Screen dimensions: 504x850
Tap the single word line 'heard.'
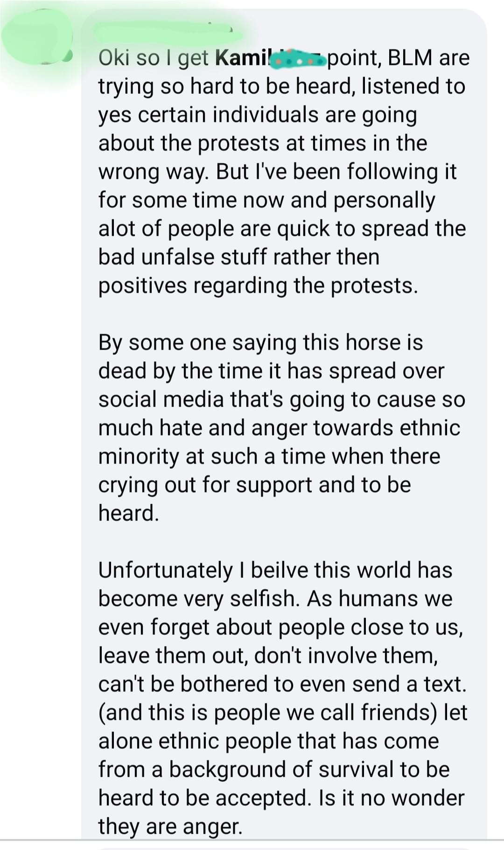click(129, 513)
